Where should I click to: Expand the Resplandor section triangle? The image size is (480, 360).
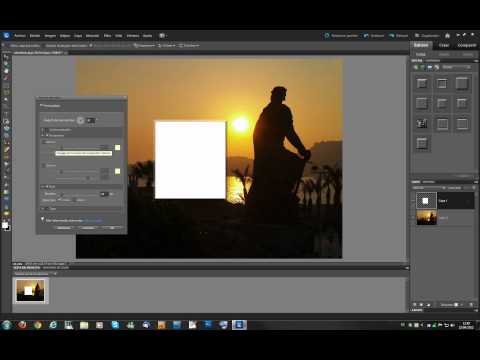[x=43, y=136]
